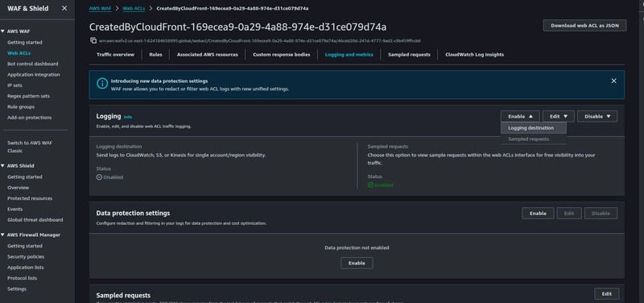Copy the web ACL ARN icon

[93, 41]
